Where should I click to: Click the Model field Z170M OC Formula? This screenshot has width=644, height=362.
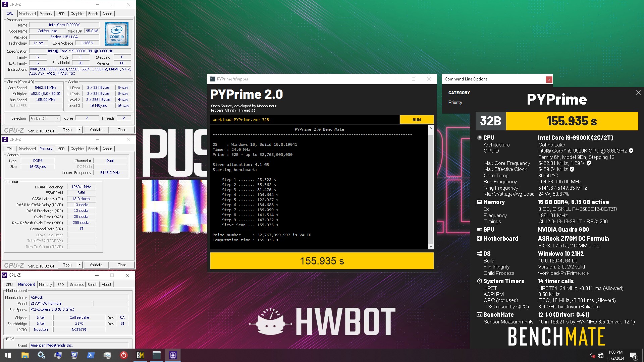tap(61, 303)
